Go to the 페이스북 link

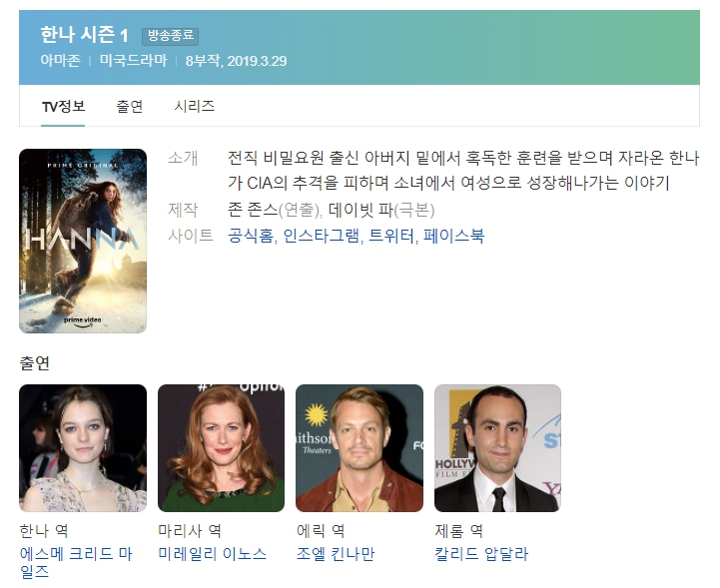[x=453, y=236]
